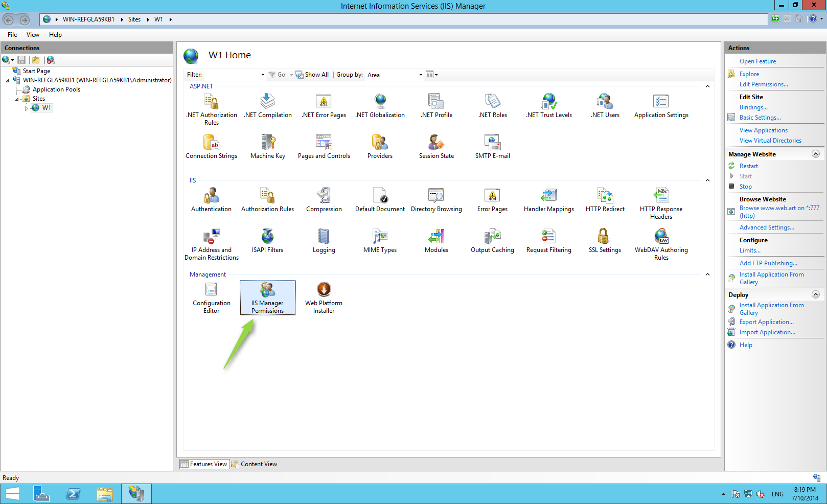Open Compression feature
This screenshot has width=827, height=504.
pos(324,200)
